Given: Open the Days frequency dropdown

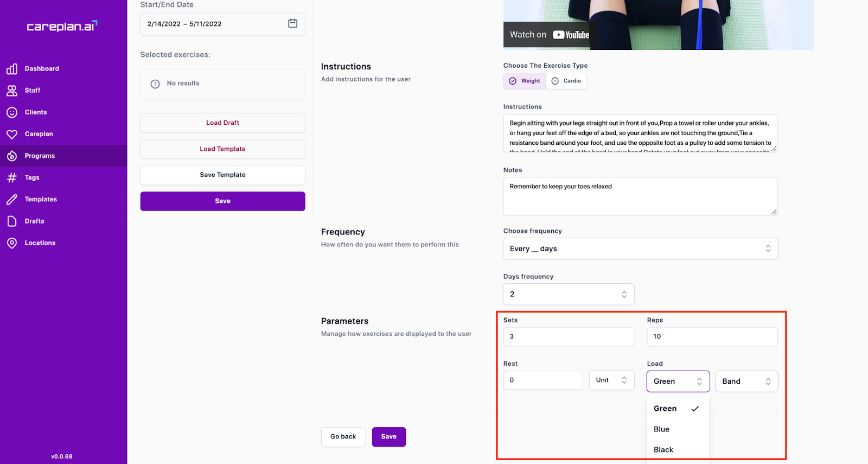Looking at the screenshot, I should pyautogui.click(x=569, y=294).
